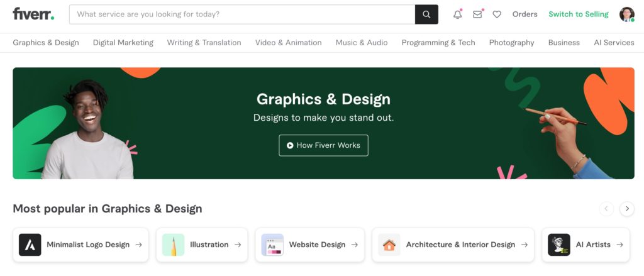
Task: Click Switch to Selling link
Action: coord(579,14)
